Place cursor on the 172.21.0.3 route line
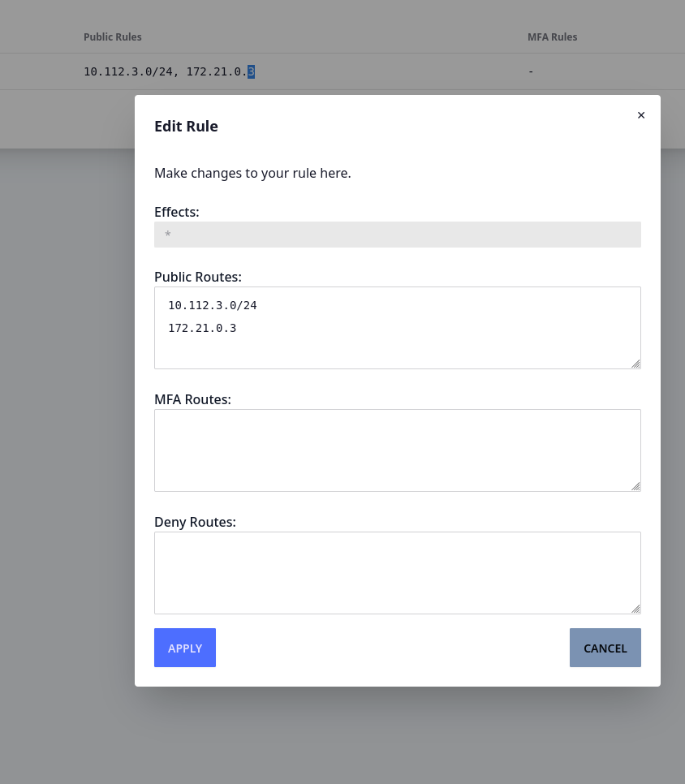Viewport: 685px width, 784px height. pyautogui.click(x=202, y=329)
